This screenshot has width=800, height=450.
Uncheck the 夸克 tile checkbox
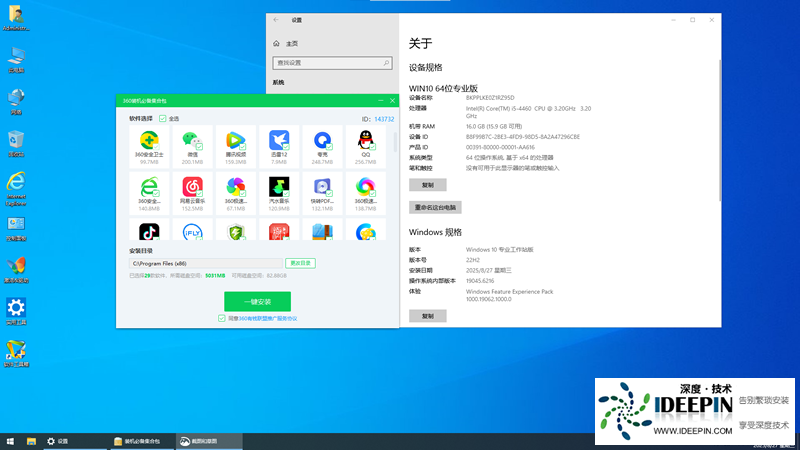coord(329,146)
